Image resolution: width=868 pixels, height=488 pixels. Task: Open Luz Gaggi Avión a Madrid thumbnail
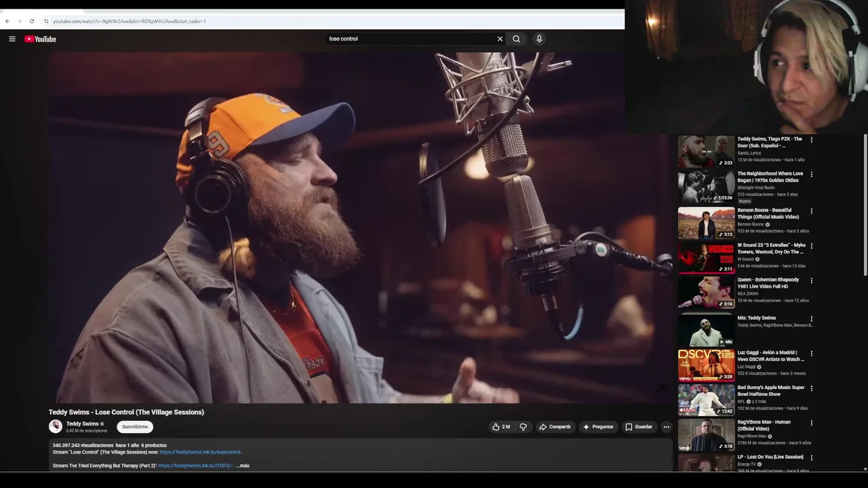pos(706,365)
